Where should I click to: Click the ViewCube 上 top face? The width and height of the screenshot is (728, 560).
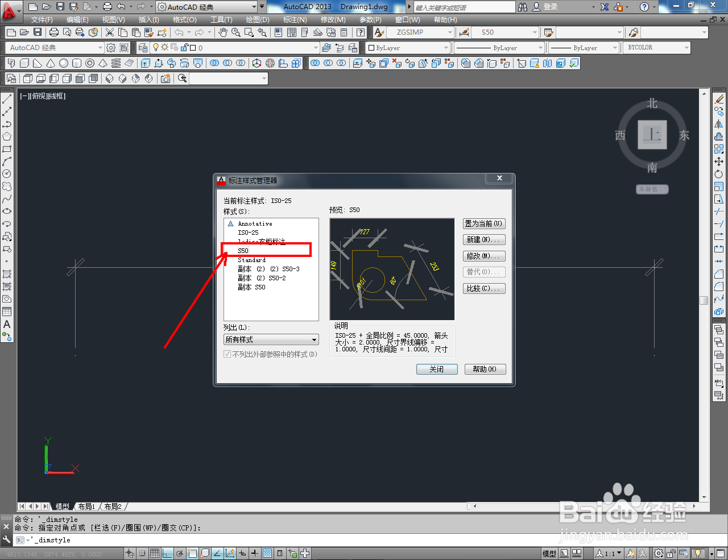pyautogui.click(x=652, y=135)
